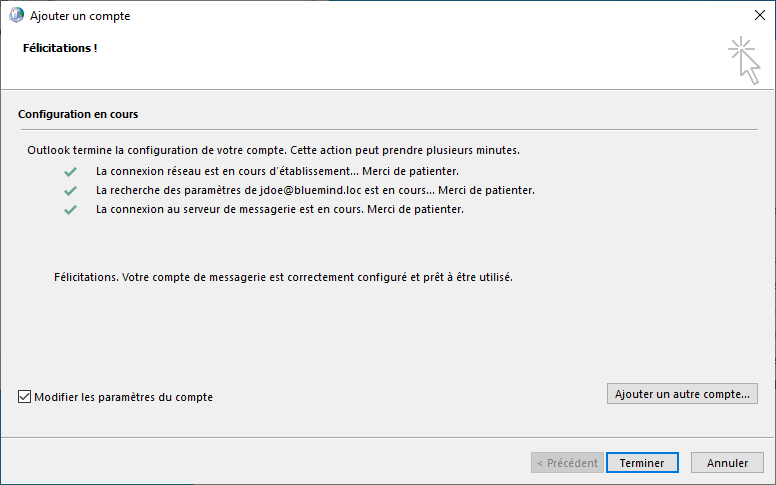Click the Ajouter un compte window title
The width and height of the screenshot is (776, 485).
(80, 16)
